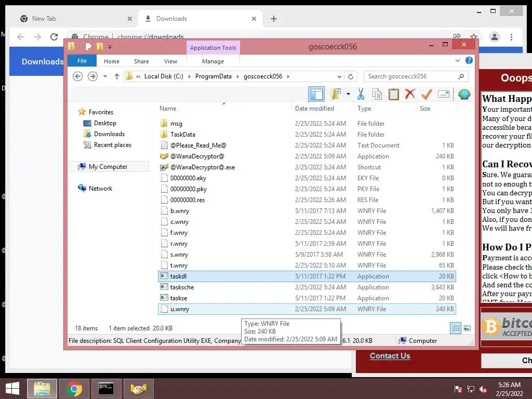Screen dimensions: 532x399
Task: Sort files by the Name column header
Action: click(224, 108)
